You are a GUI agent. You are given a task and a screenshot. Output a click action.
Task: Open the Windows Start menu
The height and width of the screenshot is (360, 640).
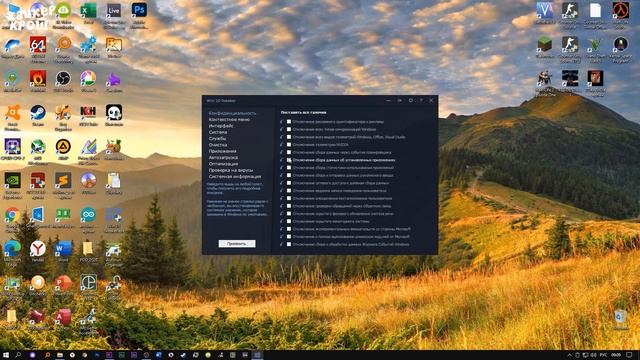6,355
